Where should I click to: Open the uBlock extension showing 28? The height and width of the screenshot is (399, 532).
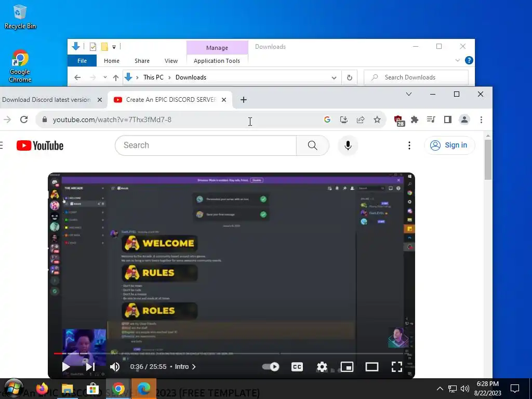pos(399,121)
